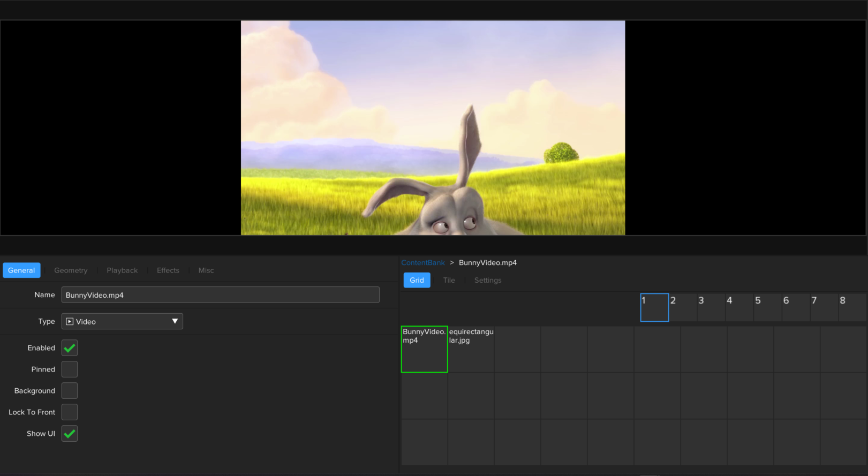
Task: Uncheck the Enabled checkbox
Action: tap(70, 348)
